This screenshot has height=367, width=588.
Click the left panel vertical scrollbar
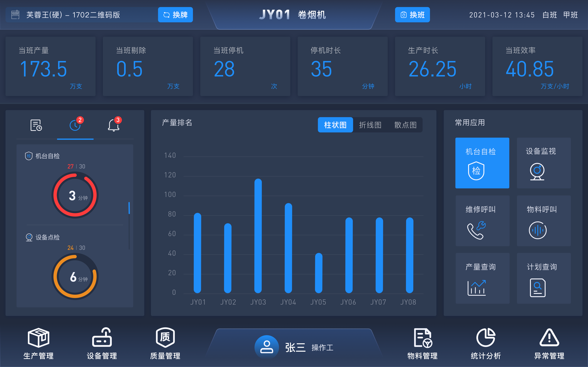tap(129, 208)
